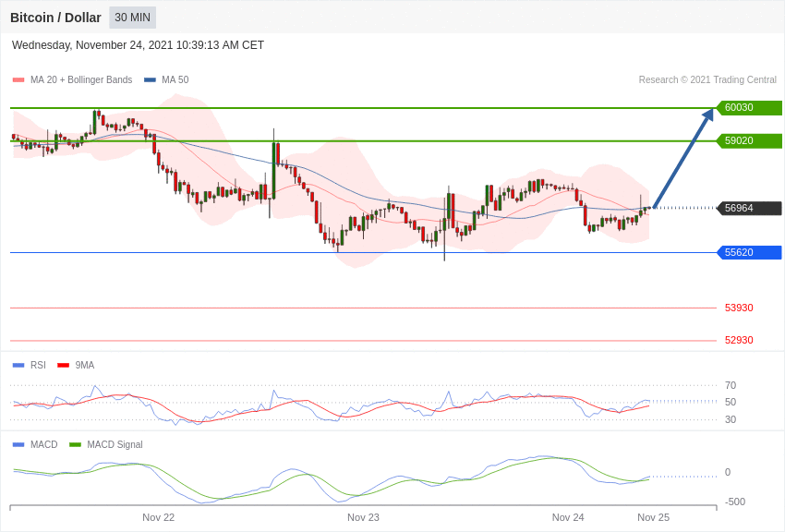Click the 56964 current price tag
Screen dimensions: 785x532
coord(748,208)
